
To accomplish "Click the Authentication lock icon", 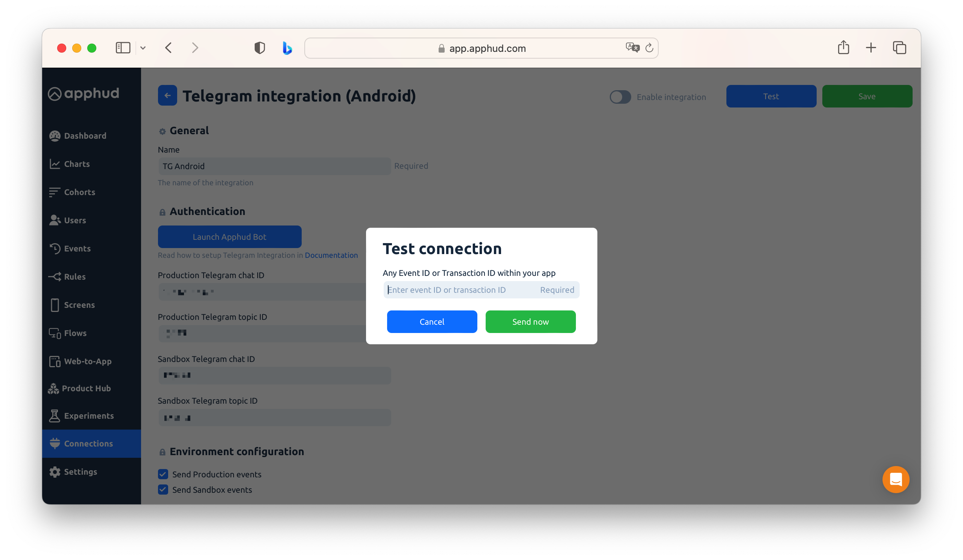I will (163, 212).
